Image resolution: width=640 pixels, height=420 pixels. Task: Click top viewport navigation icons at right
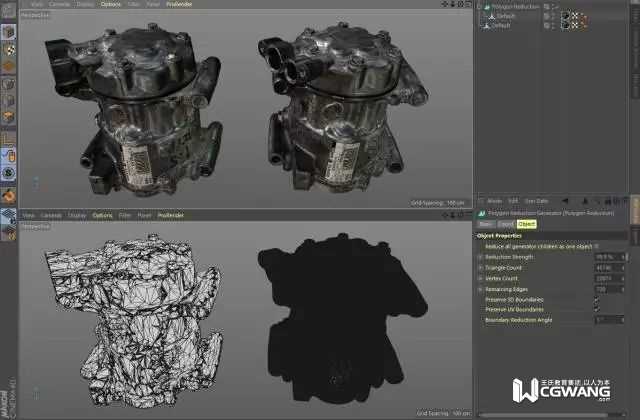(456, 4)
